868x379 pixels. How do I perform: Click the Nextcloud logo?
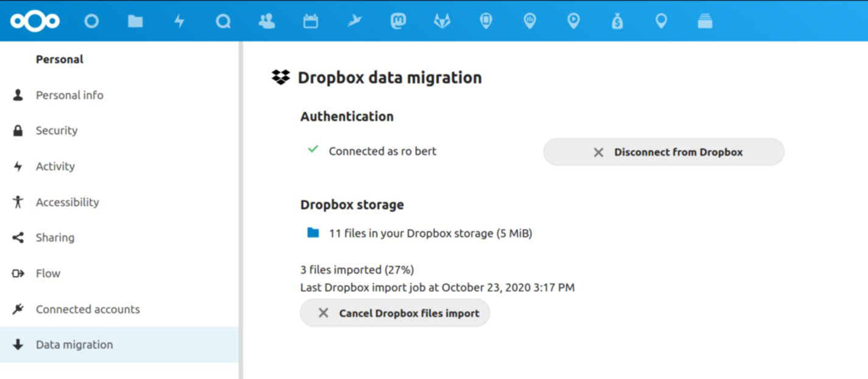[35, 21]
